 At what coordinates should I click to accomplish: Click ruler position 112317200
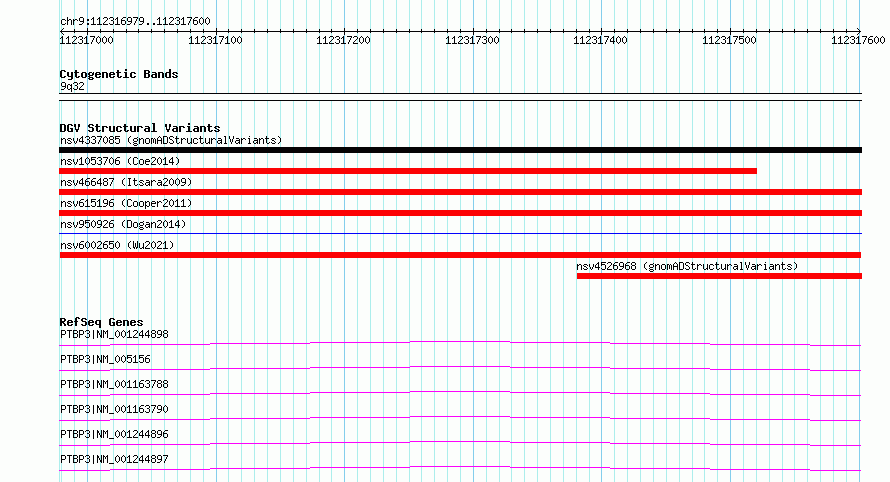tap(343, 40)
